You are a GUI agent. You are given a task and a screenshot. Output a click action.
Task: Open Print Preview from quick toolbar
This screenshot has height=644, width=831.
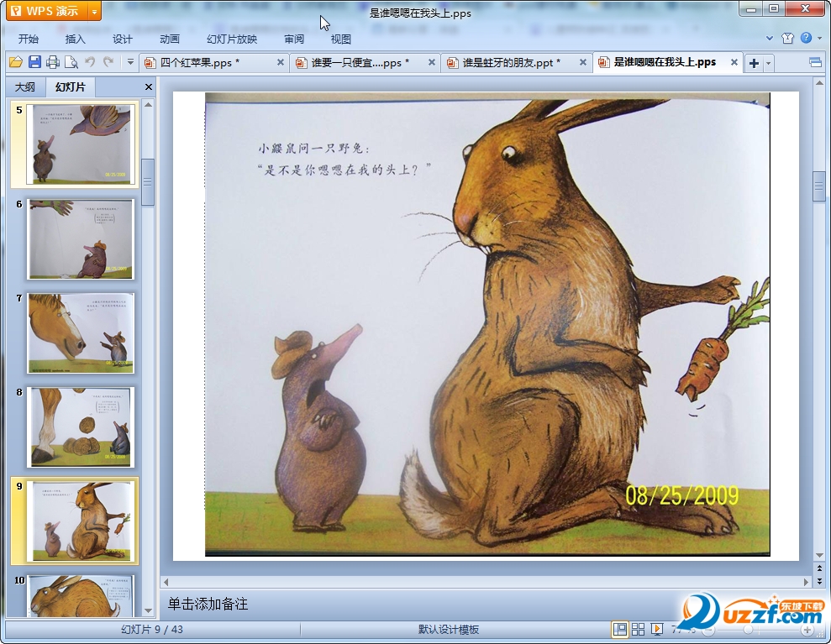tap(71, 62)
